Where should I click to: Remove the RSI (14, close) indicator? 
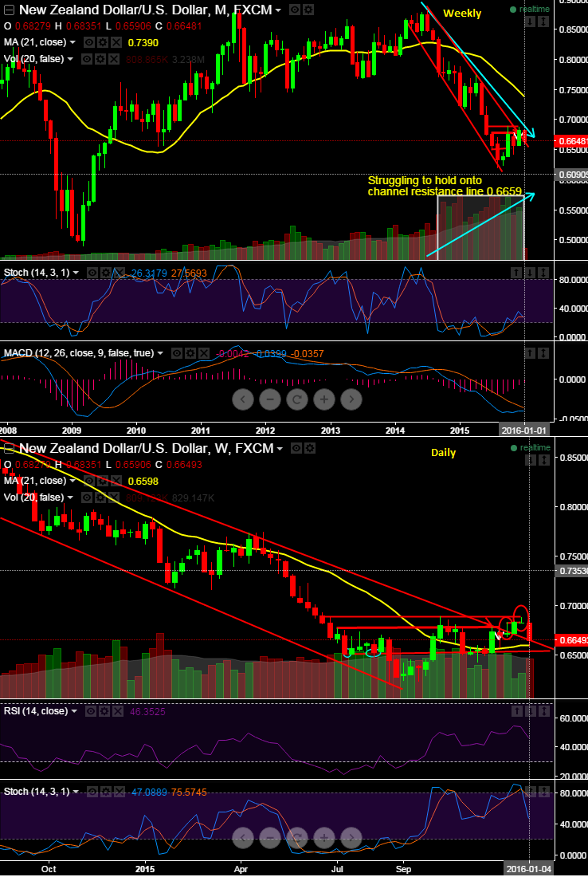click(x=117, y=711)
